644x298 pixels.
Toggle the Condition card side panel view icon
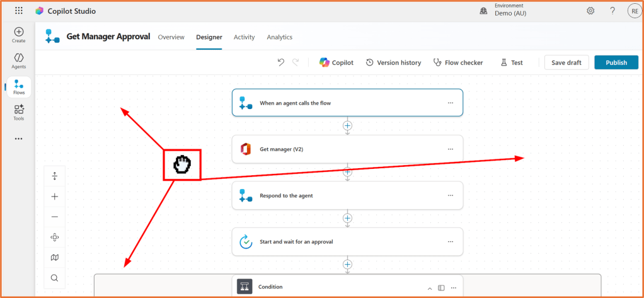click(441, 288)
